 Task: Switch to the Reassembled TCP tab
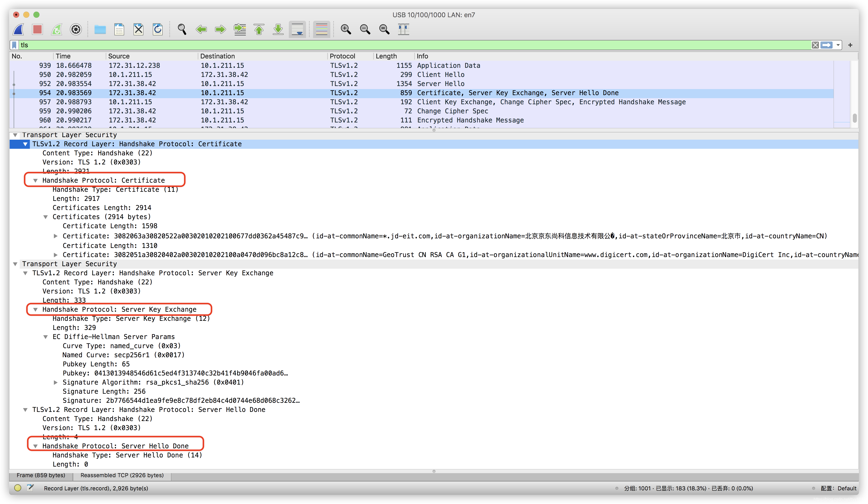122,475
